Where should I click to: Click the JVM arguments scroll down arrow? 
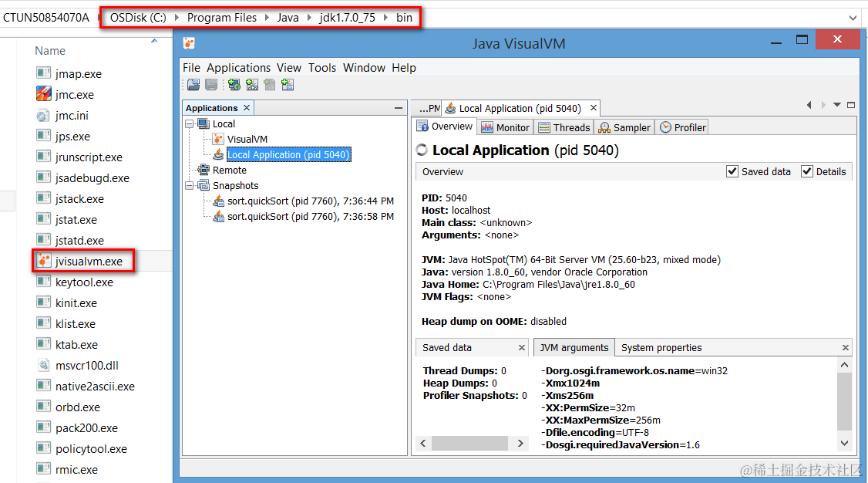pyautogui.click(x=844, y=443)
